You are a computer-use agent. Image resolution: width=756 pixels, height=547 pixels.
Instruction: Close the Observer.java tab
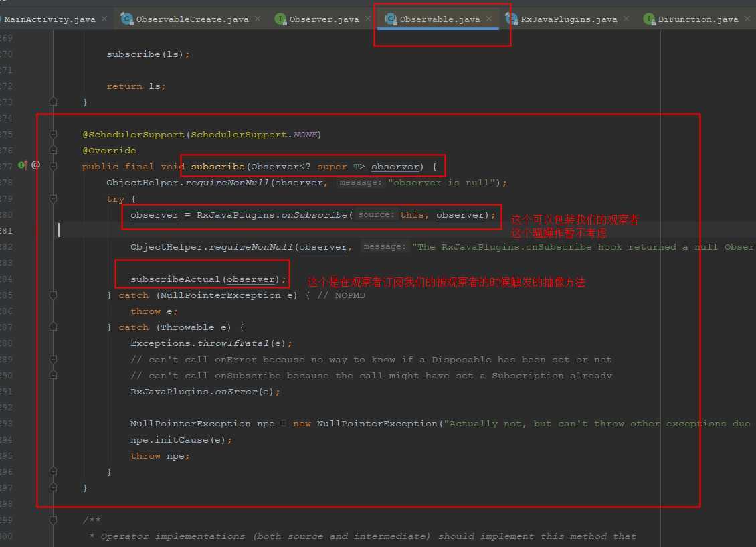(368, 19)
